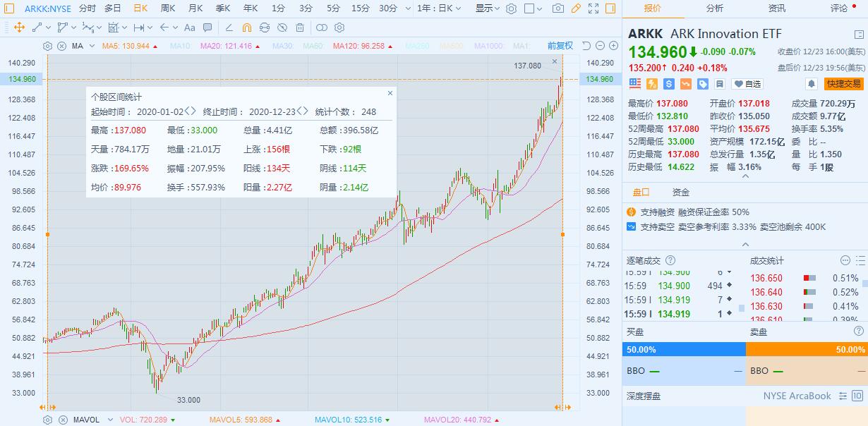Screen dimensions: 868x426
Task: Select the Aa text annotation tool
Action: pos(189,28)
